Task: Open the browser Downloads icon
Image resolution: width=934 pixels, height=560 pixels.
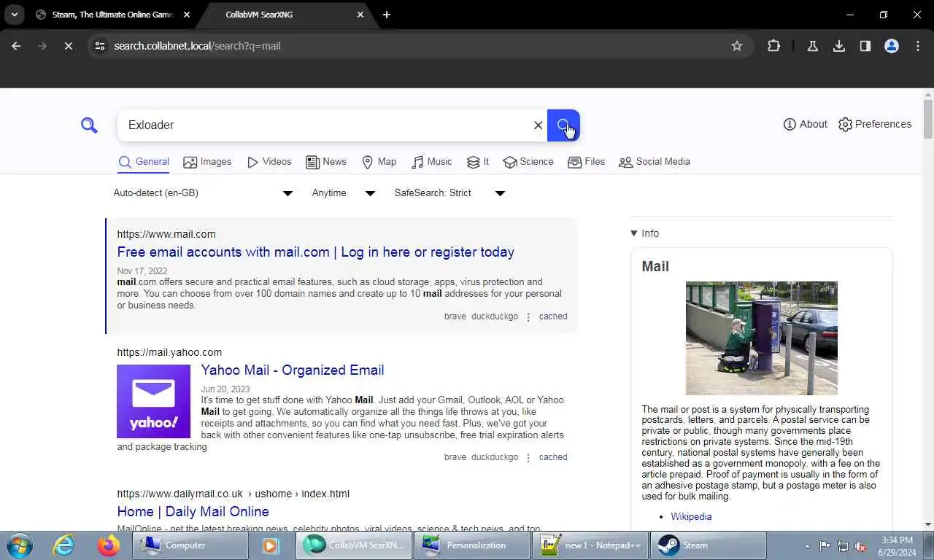Action: pos(839,46)
